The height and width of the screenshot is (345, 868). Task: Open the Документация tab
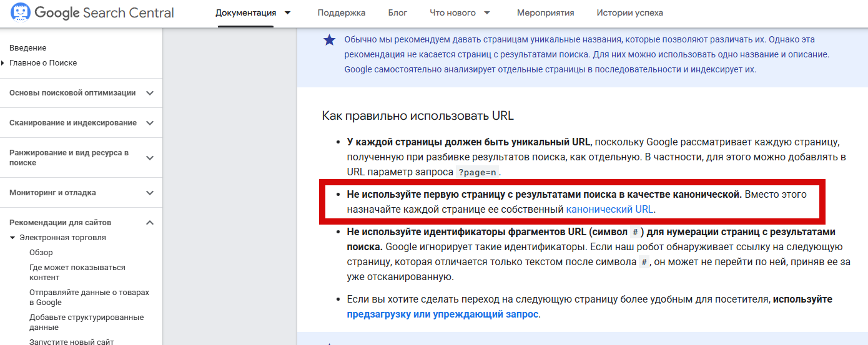pyautogui.click(x=245, y=12)
